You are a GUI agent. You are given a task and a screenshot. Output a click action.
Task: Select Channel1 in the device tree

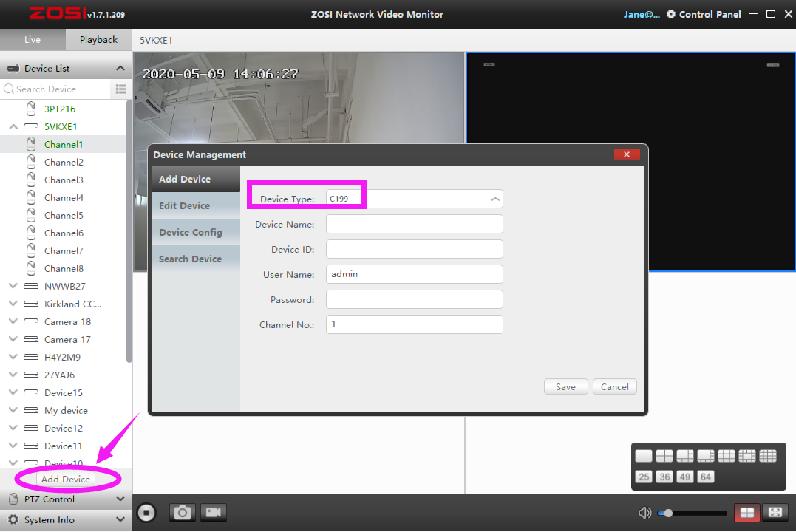[63, 144]
